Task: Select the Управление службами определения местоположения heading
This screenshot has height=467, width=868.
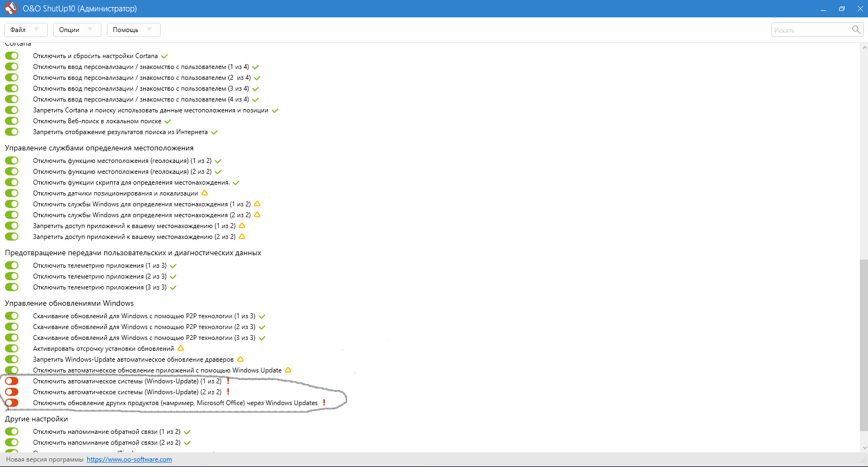Action: tap(99, 148)
